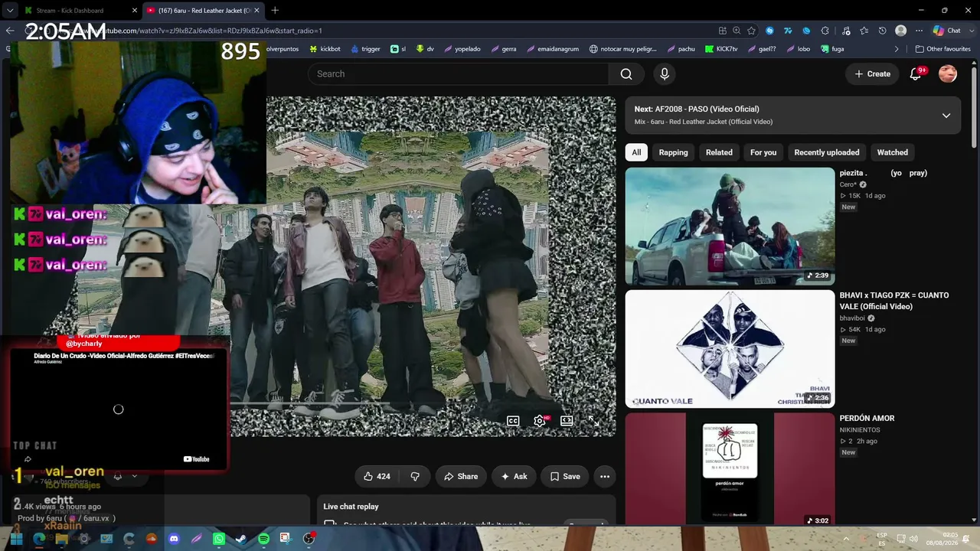Open a new browser tab
Image resolution: width=980 pixels, height=551 pixels.
275,11
